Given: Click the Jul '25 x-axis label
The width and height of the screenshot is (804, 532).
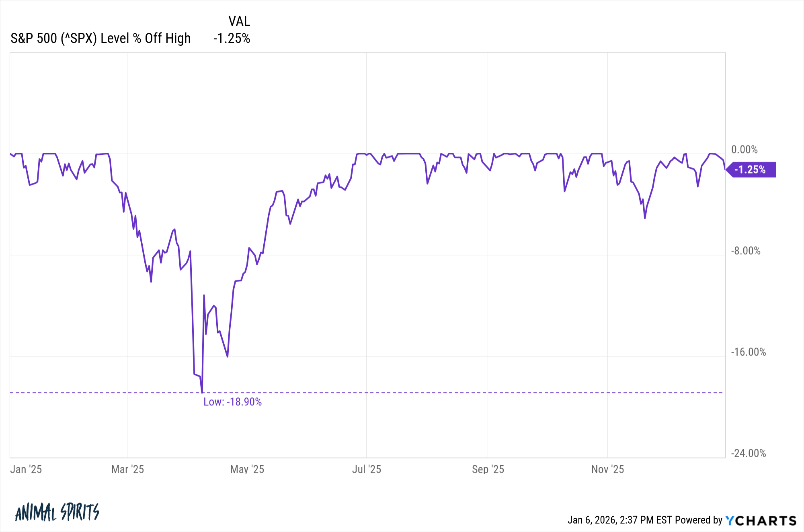Looking at the screenshot, I should [366, 469].
